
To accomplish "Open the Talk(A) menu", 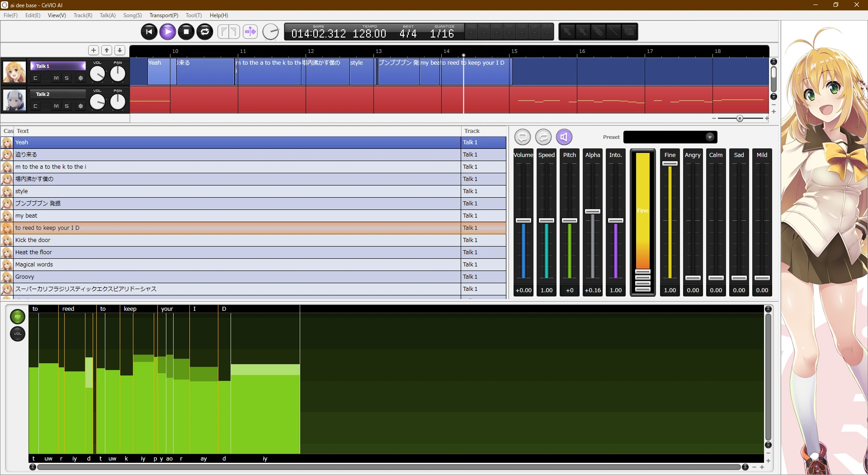I will click(108, 15).
